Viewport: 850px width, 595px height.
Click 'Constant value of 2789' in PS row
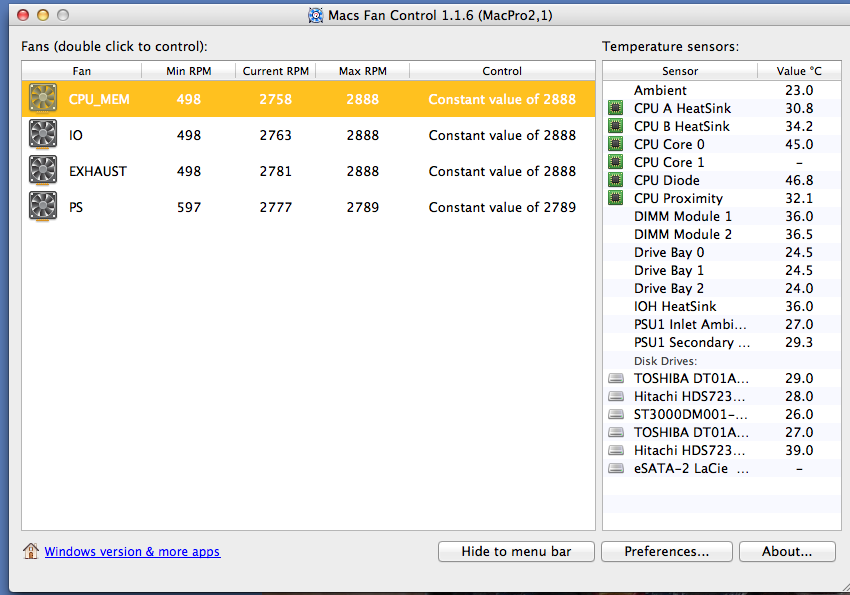pyautogui.click(x=502, y=207)
